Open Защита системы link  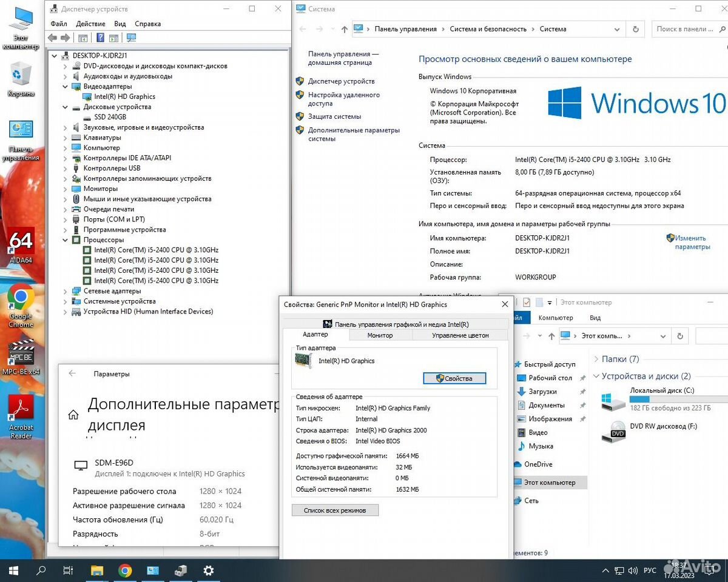pos(334,116)
